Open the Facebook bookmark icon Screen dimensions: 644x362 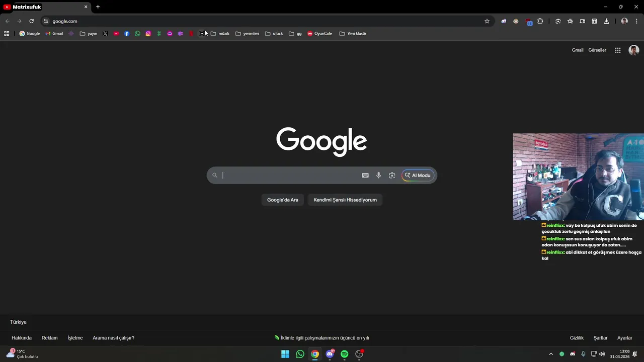click(x=127, y=34)
